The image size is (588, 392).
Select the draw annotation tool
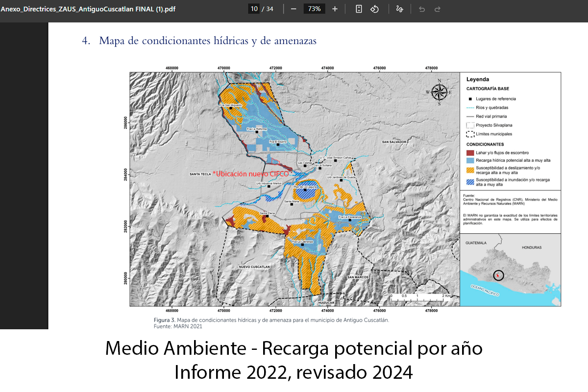(x=399, y=9)
